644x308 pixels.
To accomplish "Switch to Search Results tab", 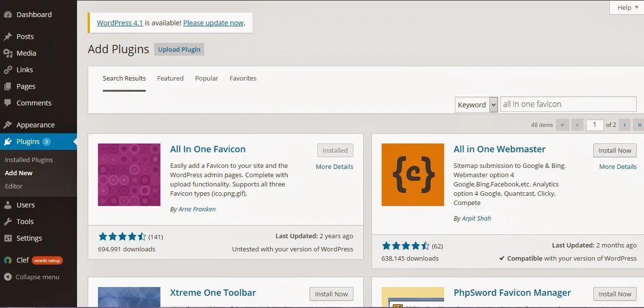I will (x=124, y=78).
